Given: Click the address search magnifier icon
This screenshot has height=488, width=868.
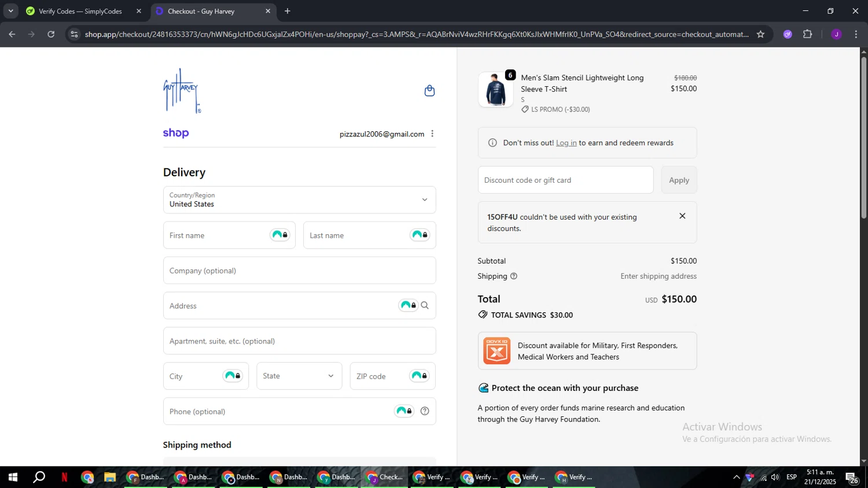Looking at the screenshot, I should [425, 305].
